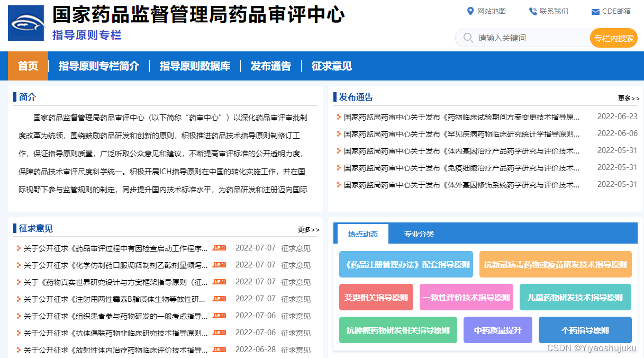
Task: Click the 联系我们 phone icon
Action: 533,11
